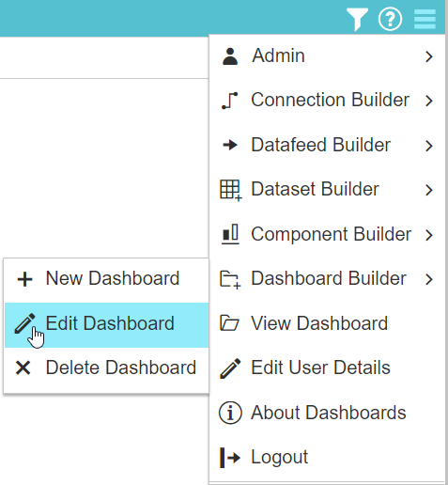Choose Logout from the menu
Image resolution: width=448 pixels, height=485 pixels.
(x=327, y=457)
